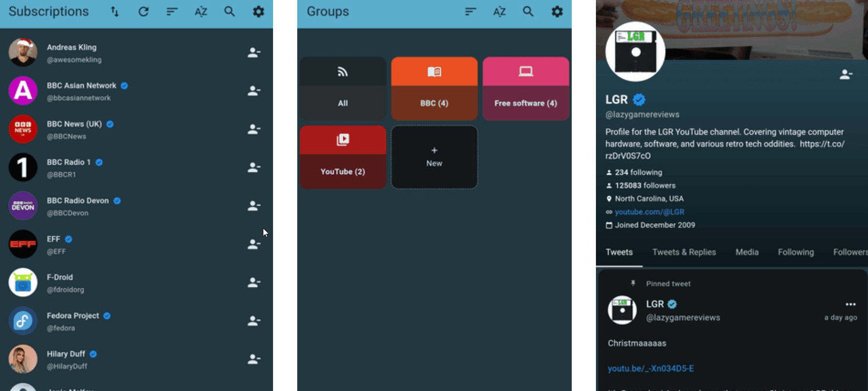Open the All group tile
The image size is (868, 391).
coord(343,88)
